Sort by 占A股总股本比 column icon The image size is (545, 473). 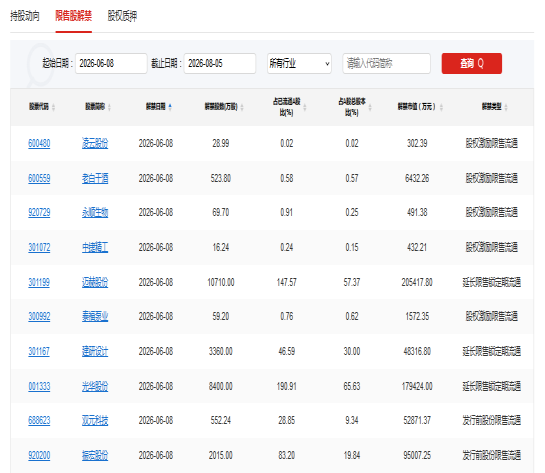[370, 107]
